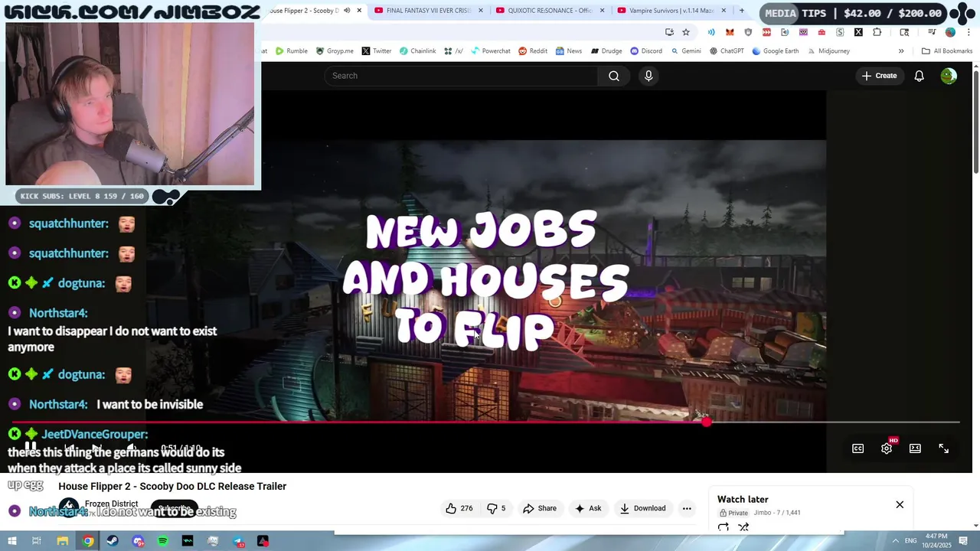Open the Midjourney bookmark
This screenshot has height=551, width=980.
coord(828,51)
